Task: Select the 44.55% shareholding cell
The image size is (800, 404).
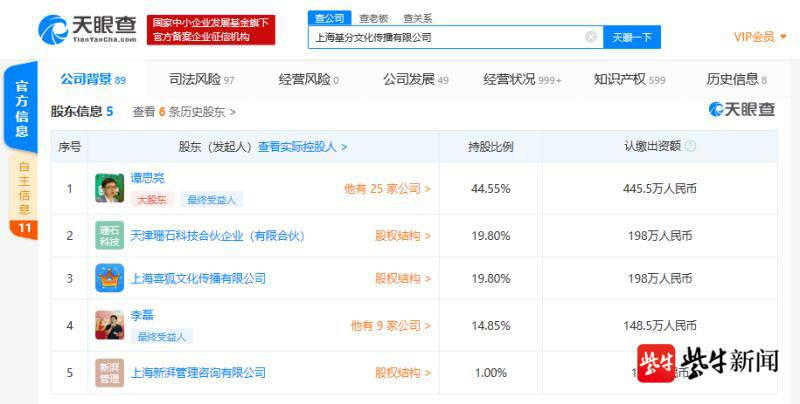Action: click(x=491, y=189)
